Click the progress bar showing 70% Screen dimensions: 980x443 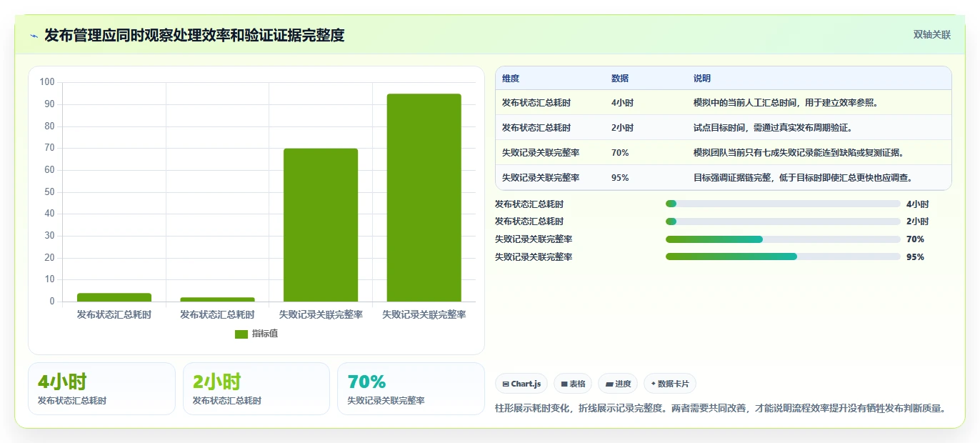pyautogui.click(x=783, y=239)
